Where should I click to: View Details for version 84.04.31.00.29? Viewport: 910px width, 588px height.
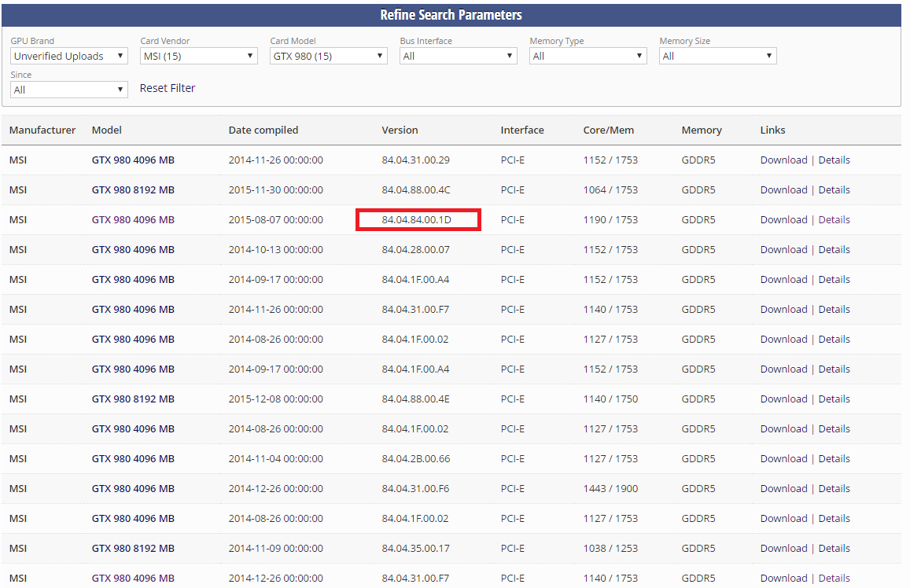point(834,160)
